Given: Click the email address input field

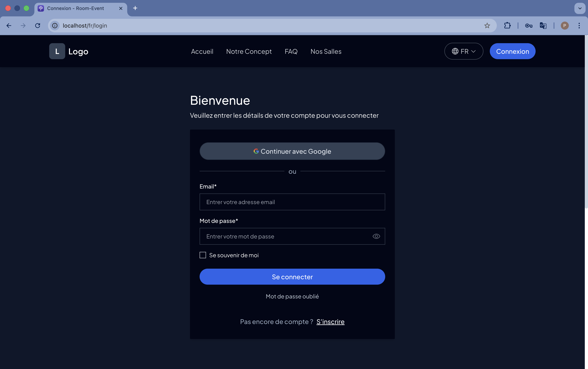Looking at the screenshot, I should point(292,202).
